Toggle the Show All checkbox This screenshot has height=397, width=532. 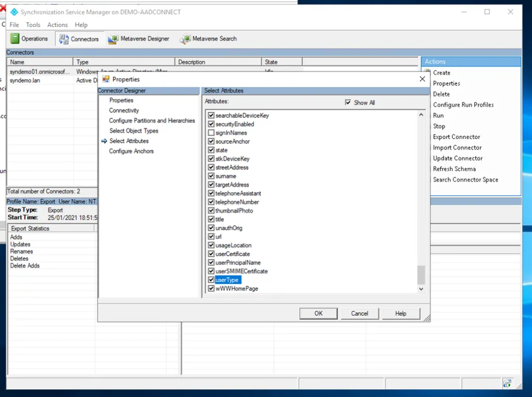pyautogui.click(x=348, y=103)
